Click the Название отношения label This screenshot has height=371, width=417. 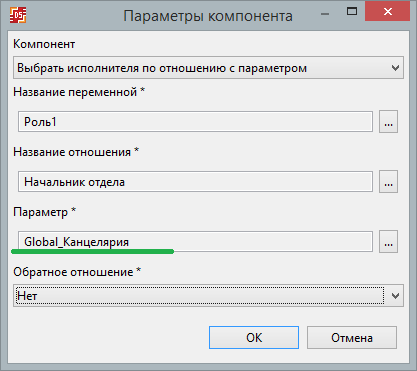[x=76, y=152]
